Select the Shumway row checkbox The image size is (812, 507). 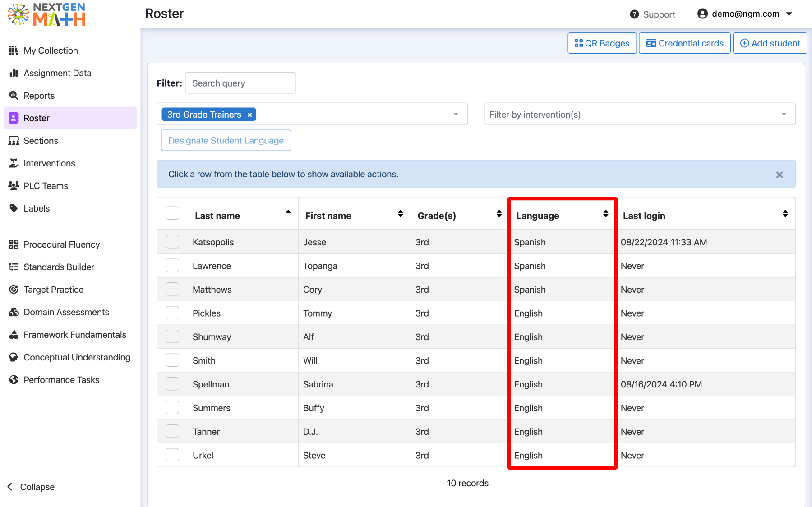coord(172,336)
